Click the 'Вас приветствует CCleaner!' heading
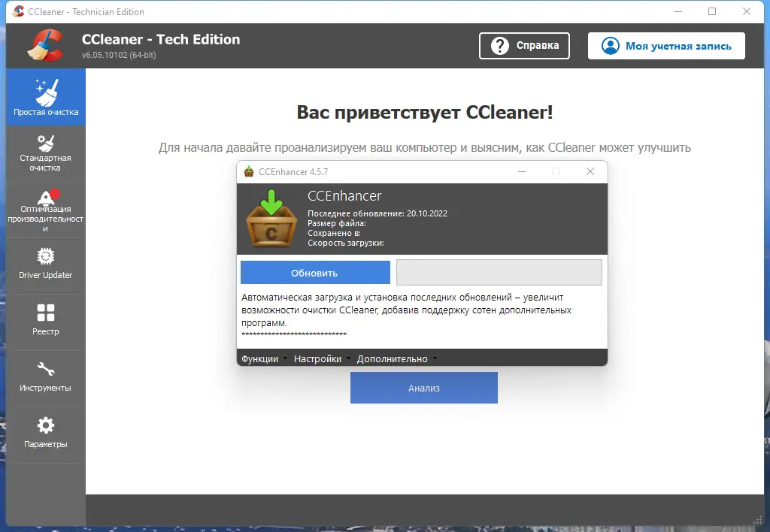The height and width of the screenshot is (532, 770). (x=425, y=113)
